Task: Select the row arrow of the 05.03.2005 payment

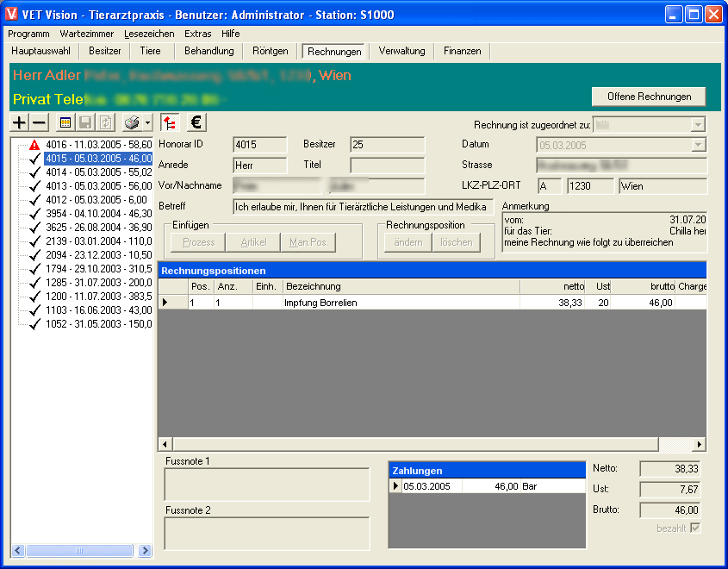Action: [x=395, y=486]
